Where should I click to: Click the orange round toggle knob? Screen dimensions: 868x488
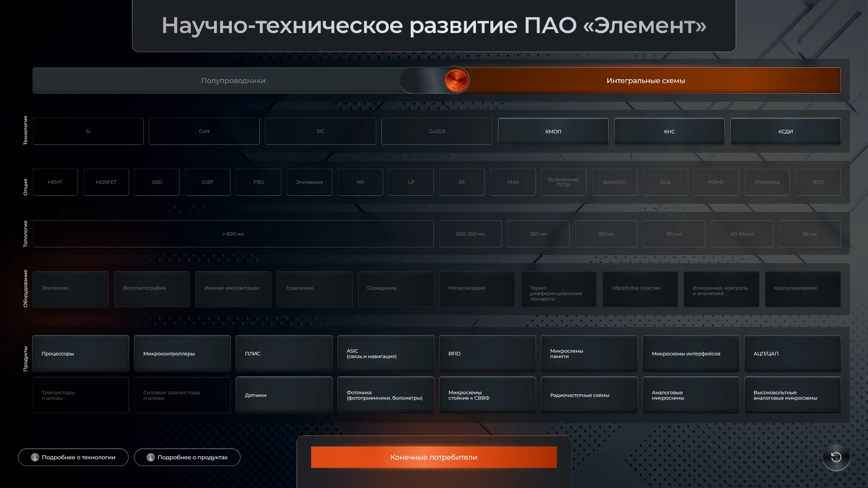pos(457,81)
